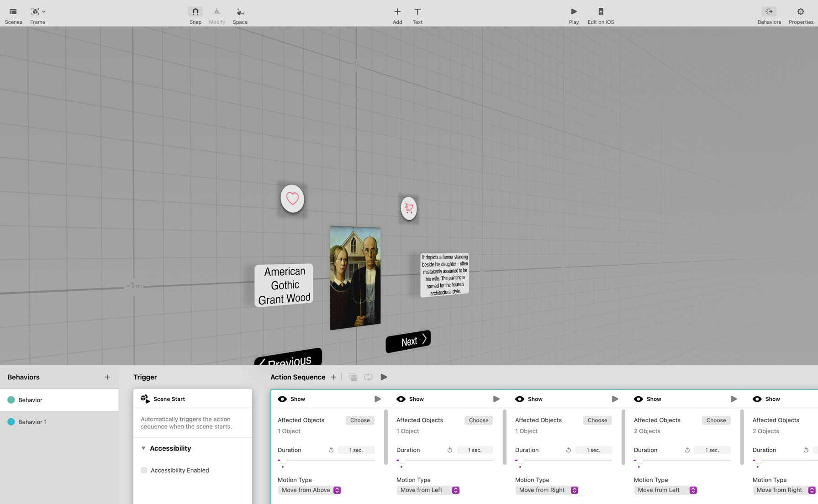Preview the third Show action

tap(615, 399)
